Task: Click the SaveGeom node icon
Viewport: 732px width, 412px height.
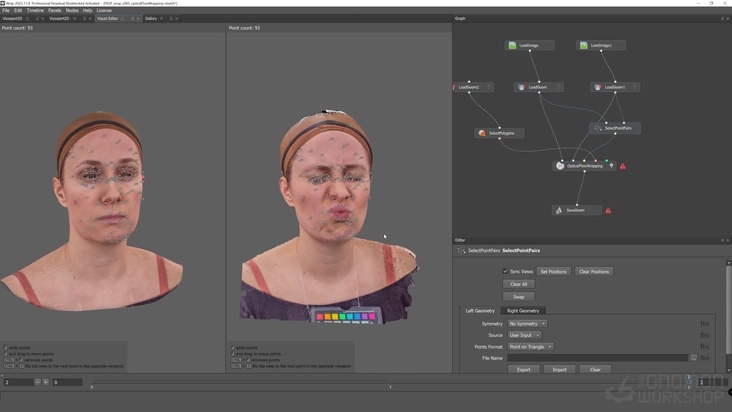Action: (x=559, y=211)
